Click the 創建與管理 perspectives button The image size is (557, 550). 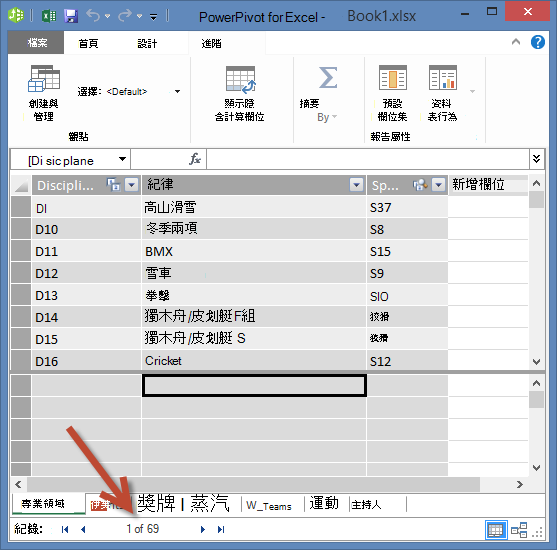click(x=43, y=93)
